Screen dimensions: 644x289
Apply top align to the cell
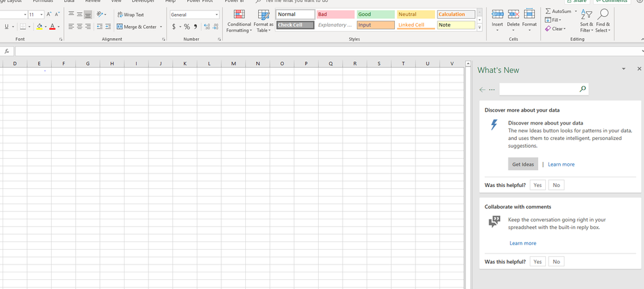pos(71,14)
